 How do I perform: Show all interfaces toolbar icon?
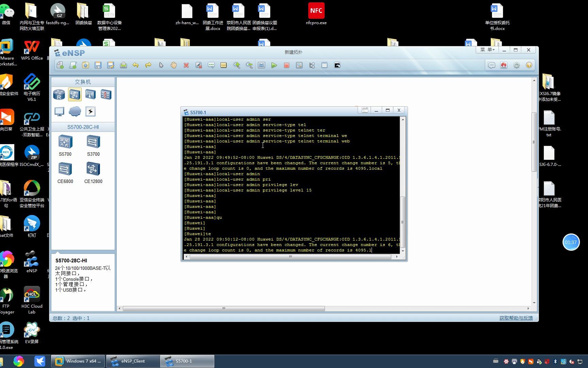312,65
